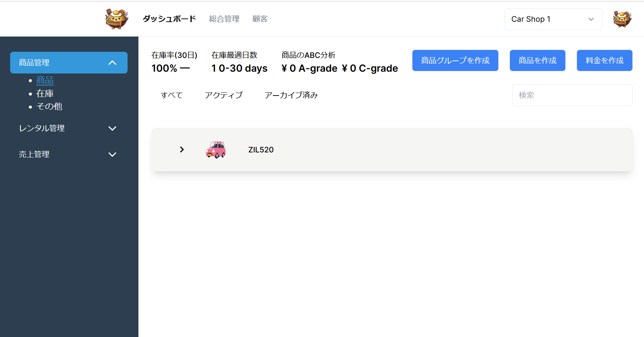Image resolution: width=644 pixels, height=337 pixels.
Task: Click the 商品を作成 button
Action: click(x=537, y=60)
